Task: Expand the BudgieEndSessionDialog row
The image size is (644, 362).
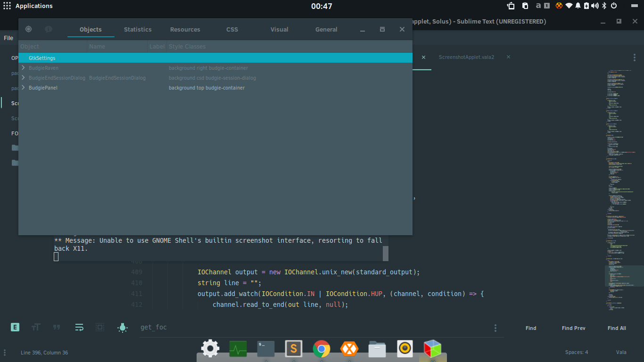Action: [23, 78]
